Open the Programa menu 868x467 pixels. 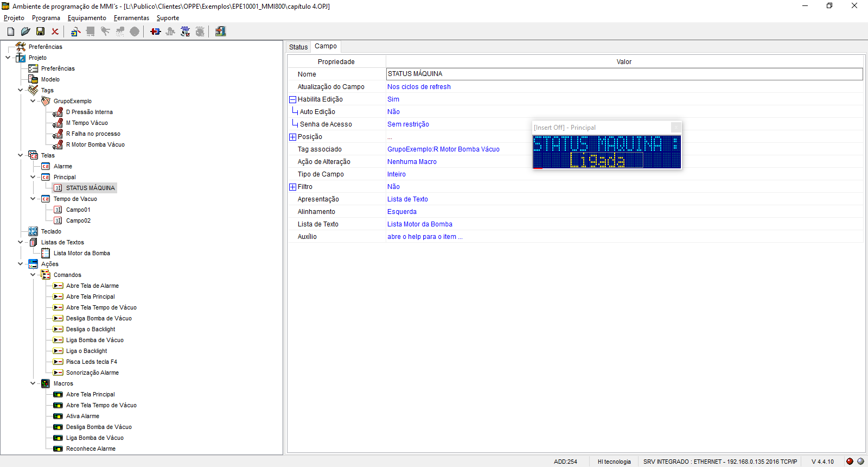click(x=46, y=18)
